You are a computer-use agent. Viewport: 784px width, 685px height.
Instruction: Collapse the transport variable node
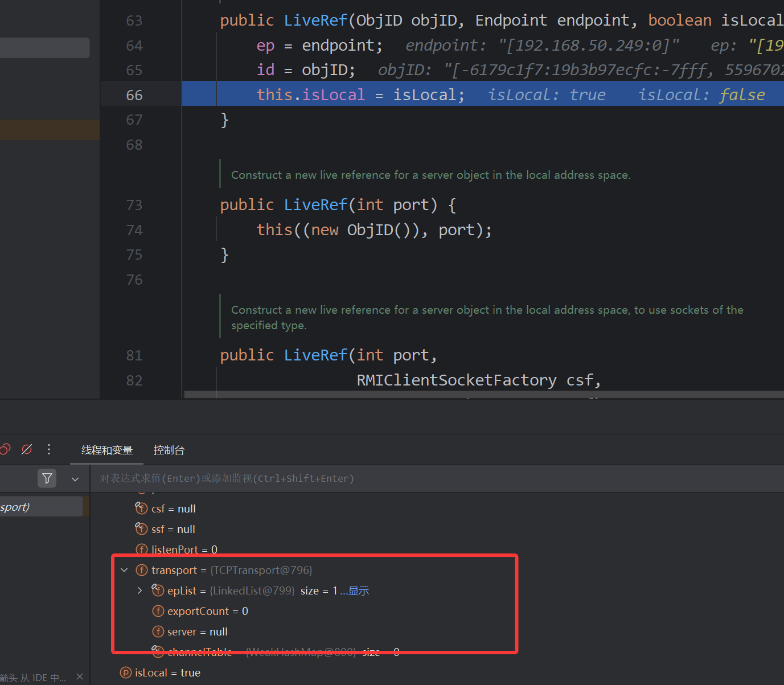[x=124, y=570]
